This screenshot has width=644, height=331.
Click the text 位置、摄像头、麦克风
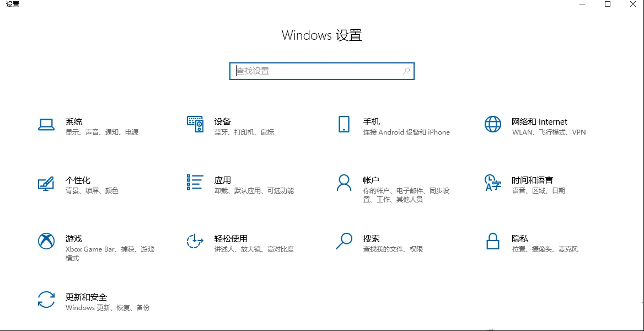coord(545,249)
